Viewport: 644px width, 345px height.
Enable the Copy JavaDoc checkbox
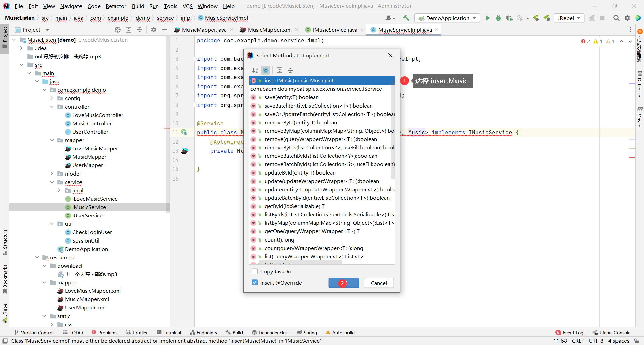click(x=255, y=272)
